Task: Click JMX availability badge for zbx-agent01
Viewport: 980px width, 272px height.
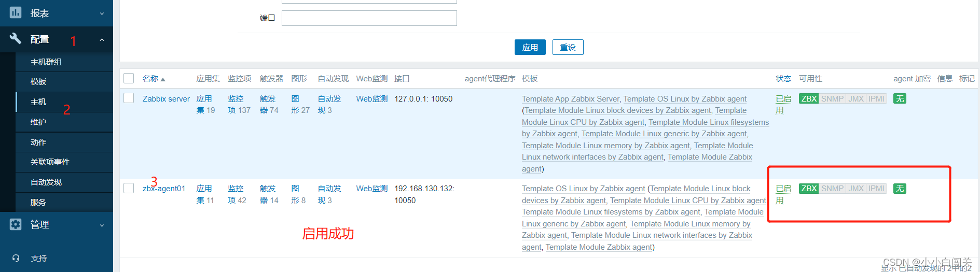Action: click(x=856, y=189)
